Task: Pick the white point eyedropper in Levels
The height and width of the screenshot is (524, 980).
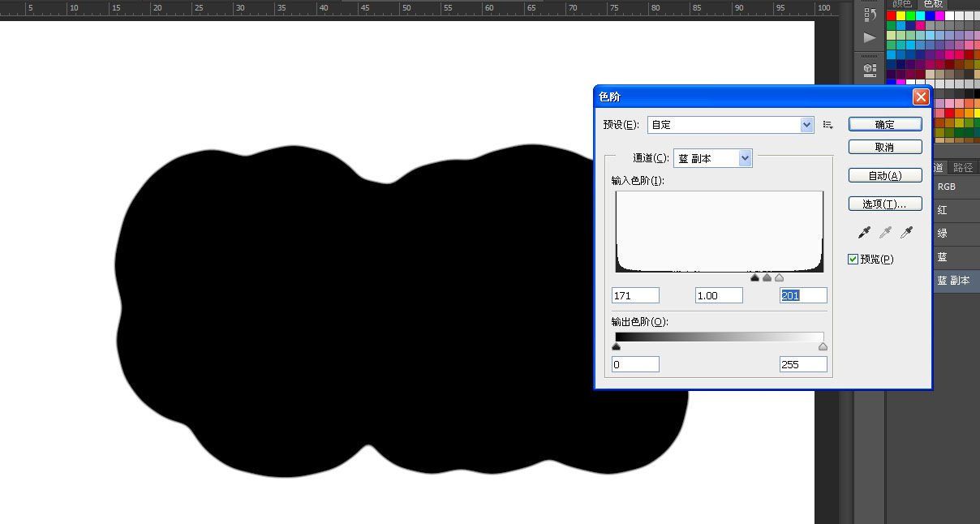Action: (x=907, y=233)
